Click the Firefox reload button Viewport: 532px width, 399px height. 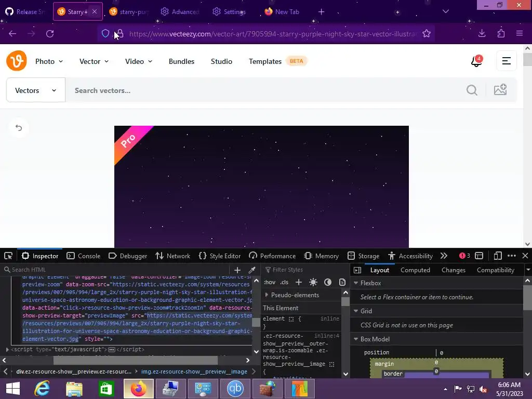click(50, 34)
